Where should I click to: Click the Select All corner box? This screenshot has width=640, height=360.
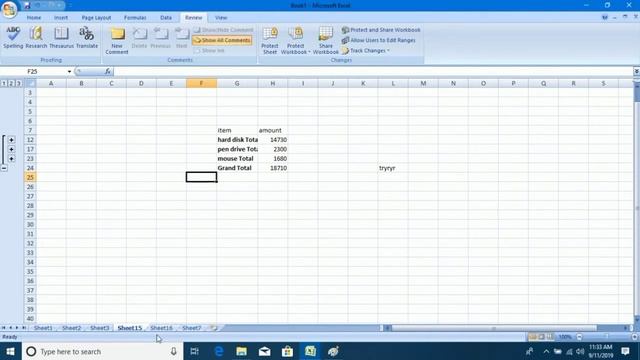coord(30,83)
